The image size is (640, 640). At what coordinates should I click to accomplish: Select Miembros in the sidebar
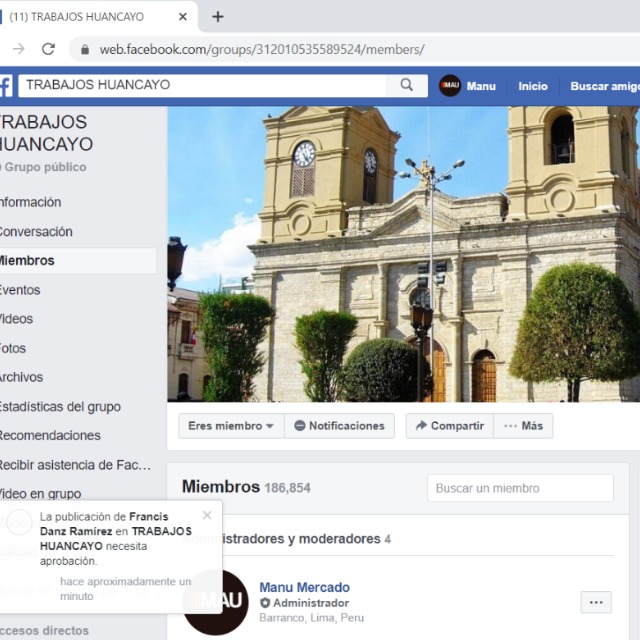pyautogui.click(x=78, y=260)
